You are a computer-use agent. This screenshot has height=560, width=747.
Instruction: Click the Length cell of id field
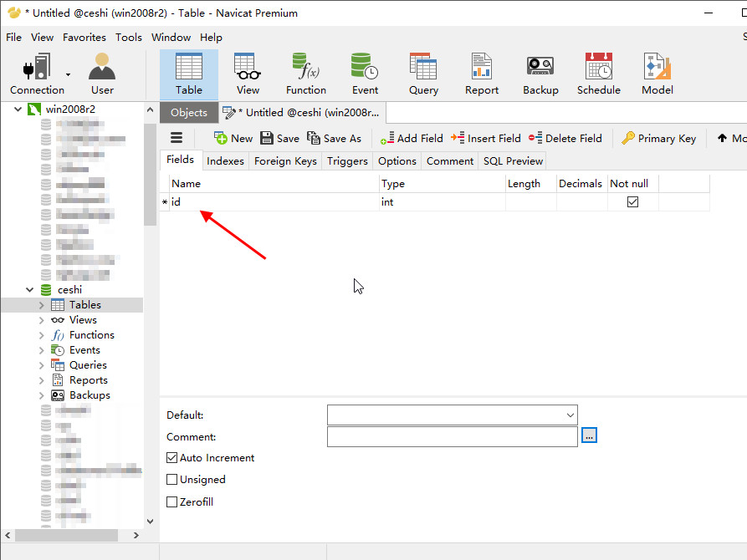tap(530, 202)
